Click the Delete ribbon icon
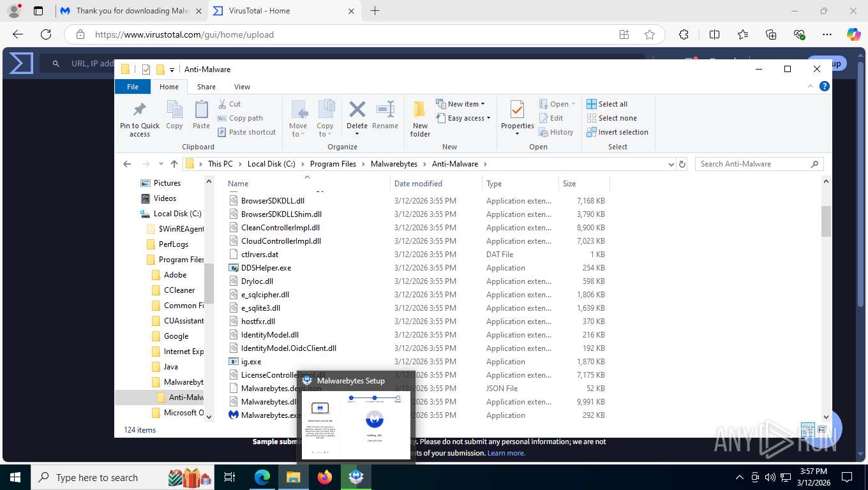Image resolution: width=868 pixels, height=490 pixels. 357,110
